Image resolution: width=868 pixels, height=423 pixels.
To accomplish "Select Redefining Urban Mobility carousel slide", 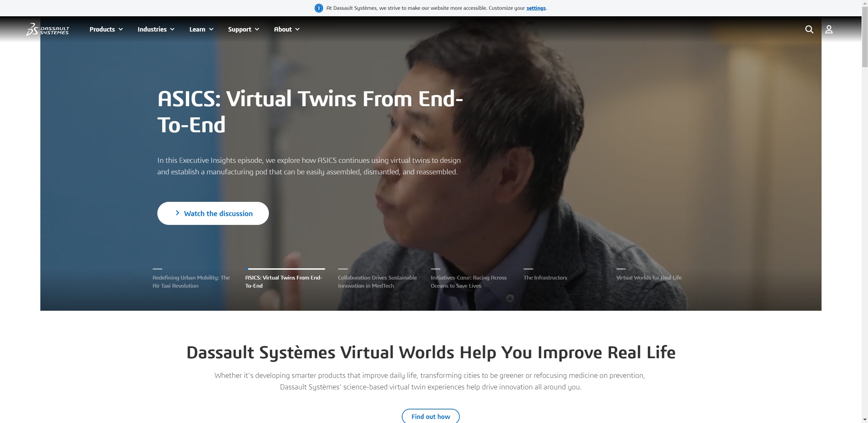I will (x=191, y=282).
